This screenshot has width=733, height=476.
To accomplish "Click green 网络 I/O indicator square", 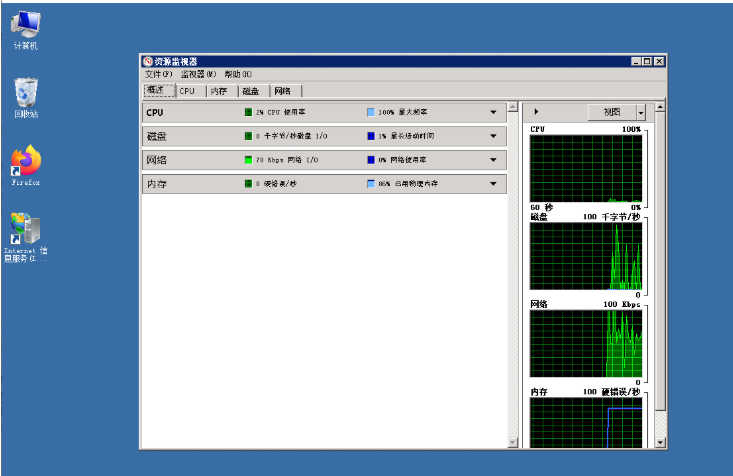I will coord(248,160).
